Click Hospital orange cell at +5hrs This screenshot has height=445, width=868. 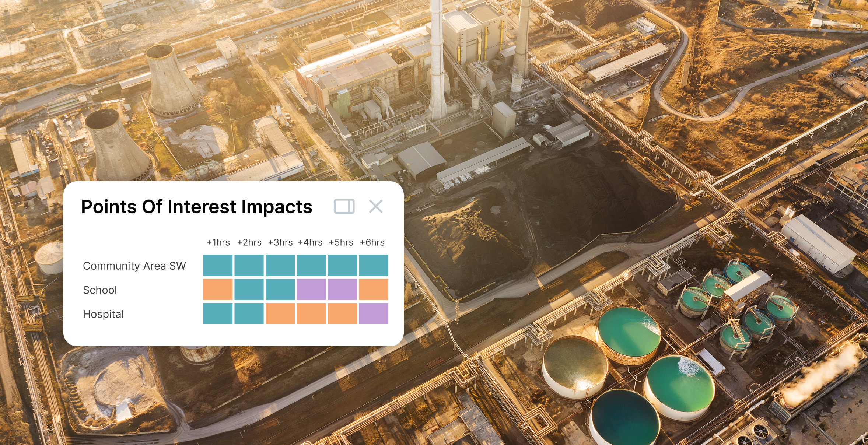342,313
